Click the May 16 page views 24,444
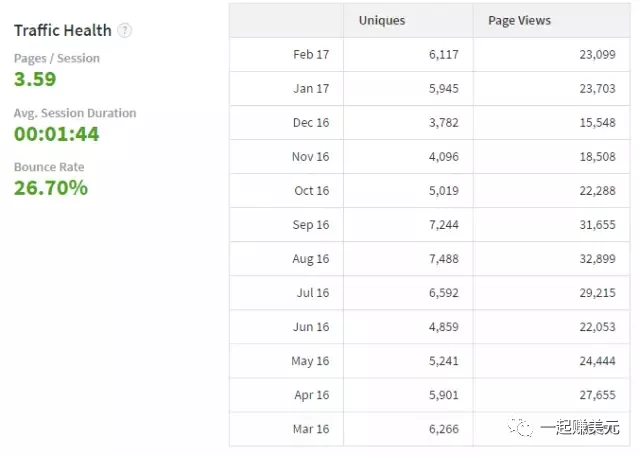 coord(598,361)
